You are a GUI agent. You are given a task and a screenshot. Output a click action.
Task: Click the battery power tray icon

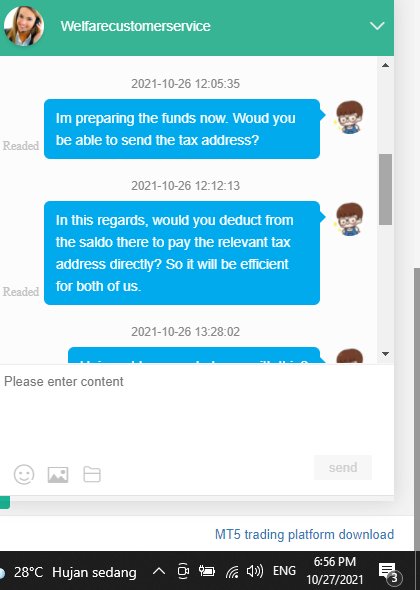tap(207, 572)
